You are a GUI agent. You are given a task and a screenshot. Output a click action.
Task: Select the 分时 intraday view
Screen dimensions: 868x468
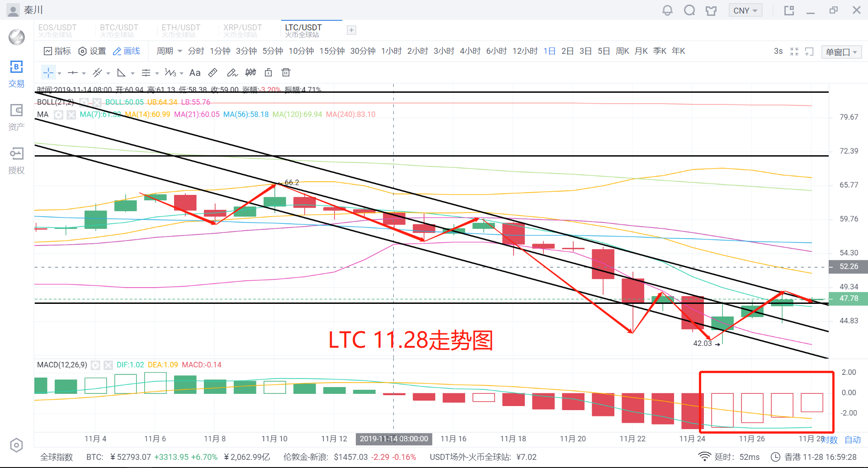click(x=196, y=51)
